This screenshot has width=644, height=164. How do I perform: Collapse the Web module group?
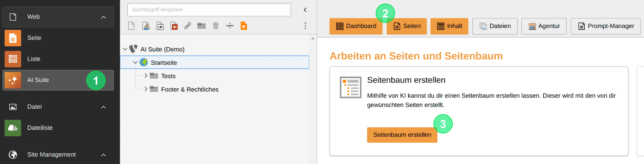coord(103,17)
